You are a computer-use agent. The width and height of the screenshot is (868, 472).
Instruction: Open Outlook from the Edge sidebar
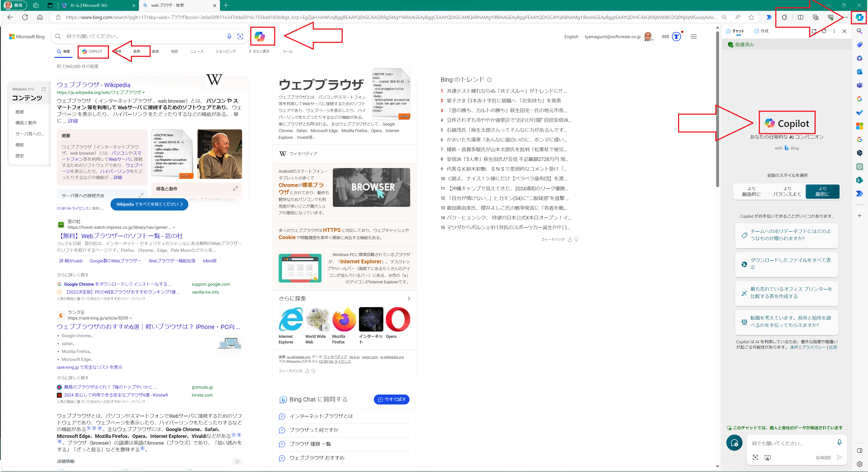point(860,72)
